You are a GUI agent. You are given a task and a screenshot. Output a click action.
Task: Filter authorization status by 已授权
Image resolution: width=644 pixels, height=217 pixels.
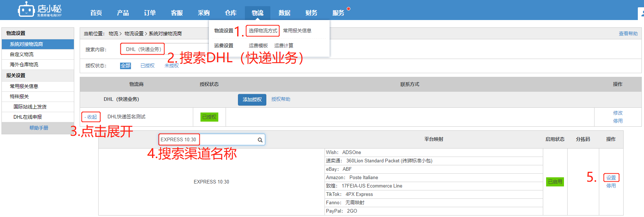tap(147, 66)
